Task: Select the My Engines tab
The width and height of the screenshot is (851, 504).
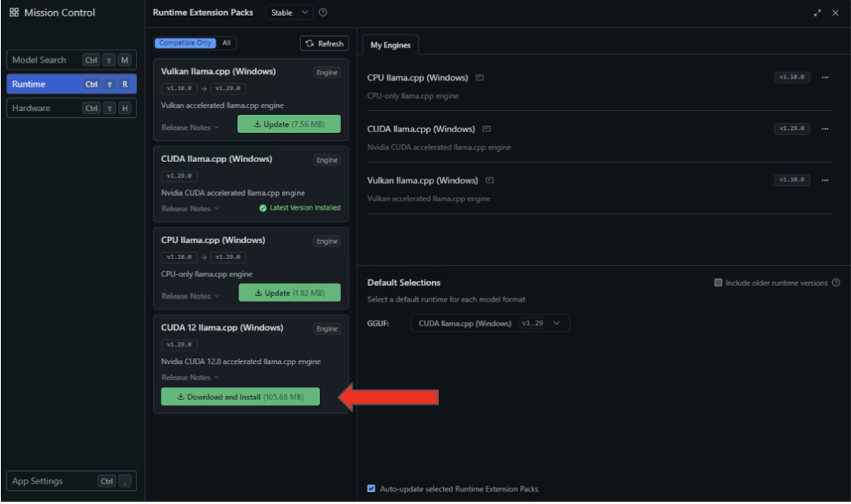Action: (x=391, y=45)
